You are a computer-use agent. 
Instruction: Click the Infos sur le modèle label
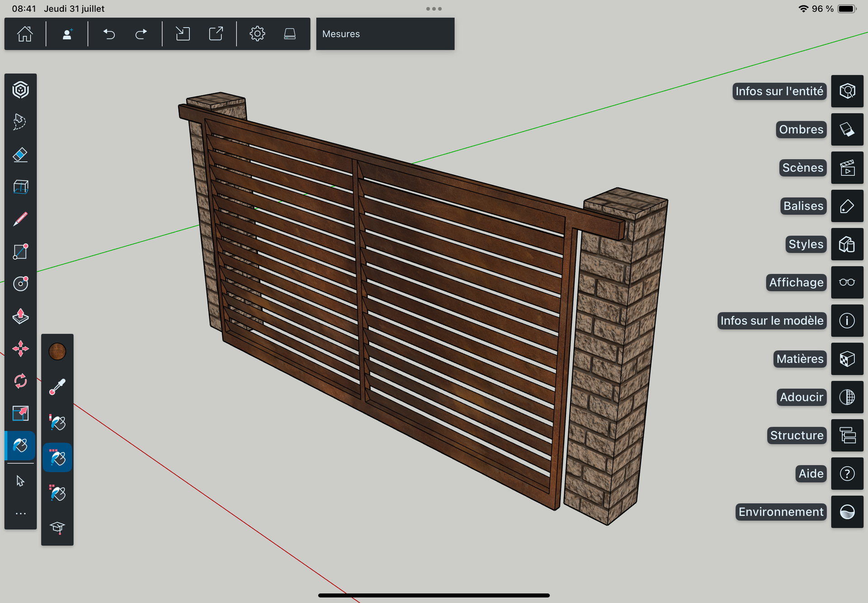[771, 321]
